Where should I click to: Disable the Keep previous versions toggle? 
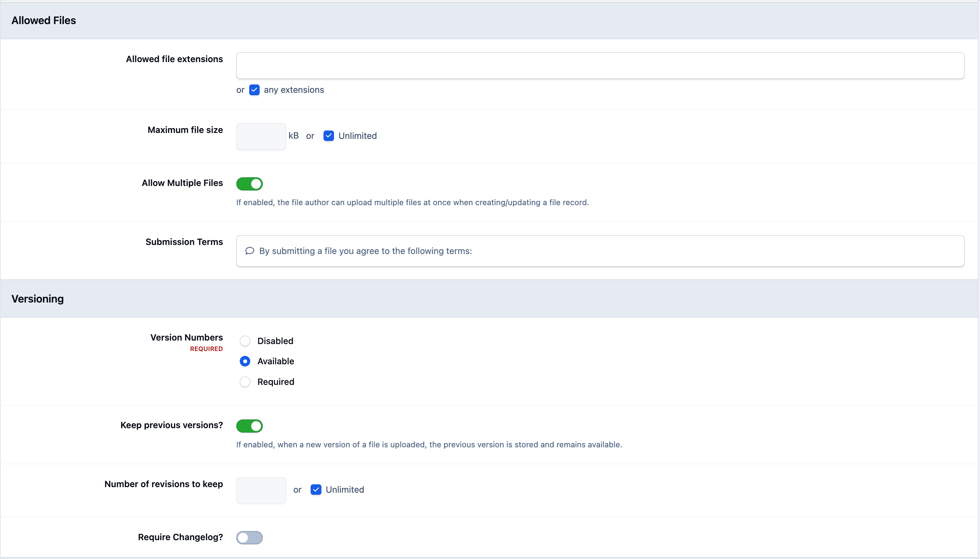[x=249, y=426]
